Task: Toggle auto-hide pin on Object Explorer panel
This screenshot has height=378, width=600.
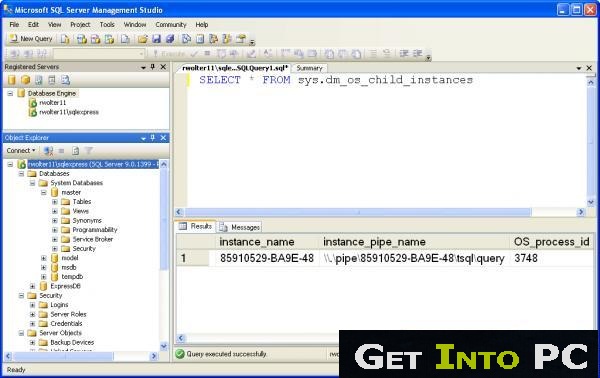Action: click(153, 138)
